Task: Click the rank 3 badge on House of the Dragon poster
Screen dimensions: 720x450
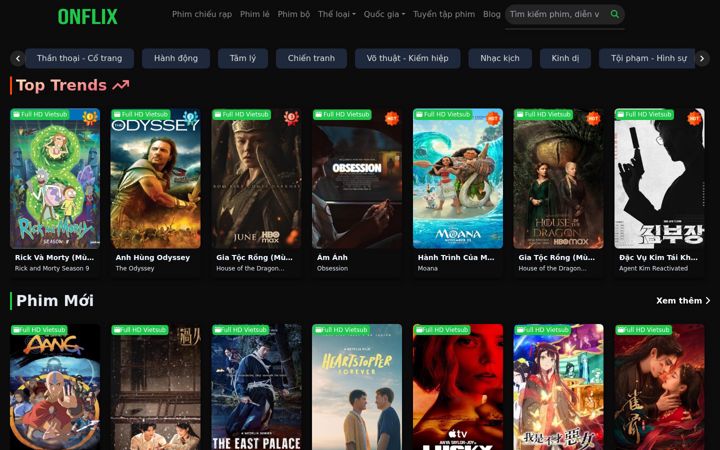Action: pos(291,118)
